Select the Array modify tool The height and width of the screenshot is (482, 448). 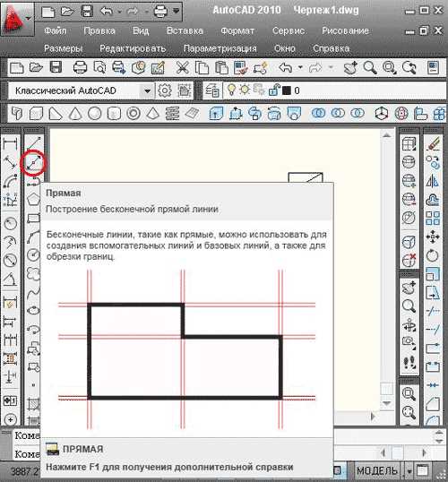point(433,218)
